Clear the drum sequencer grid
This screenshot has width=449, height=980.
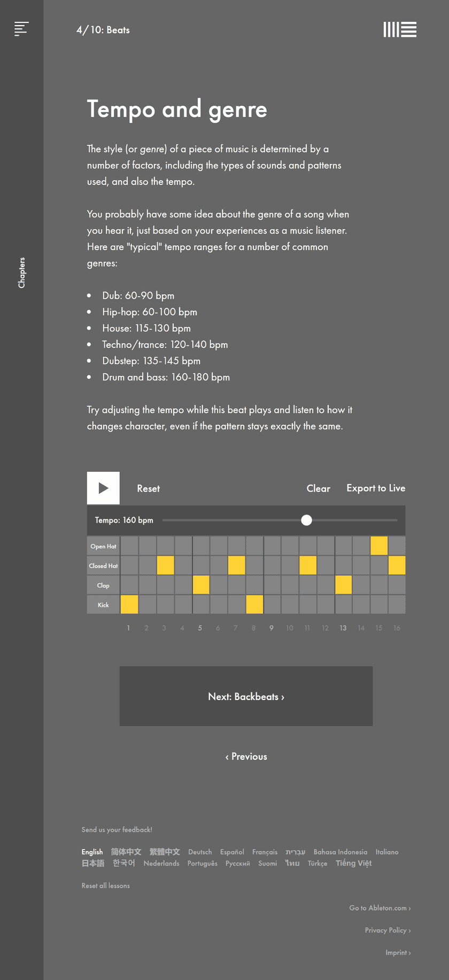point(318,488)
